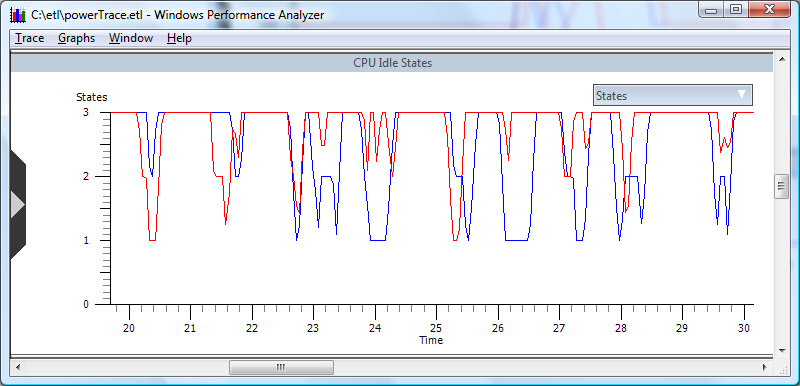This screenshot has width=800, height=386.
Task: Click the vertical scrollbar thumb
Action: 782,186
